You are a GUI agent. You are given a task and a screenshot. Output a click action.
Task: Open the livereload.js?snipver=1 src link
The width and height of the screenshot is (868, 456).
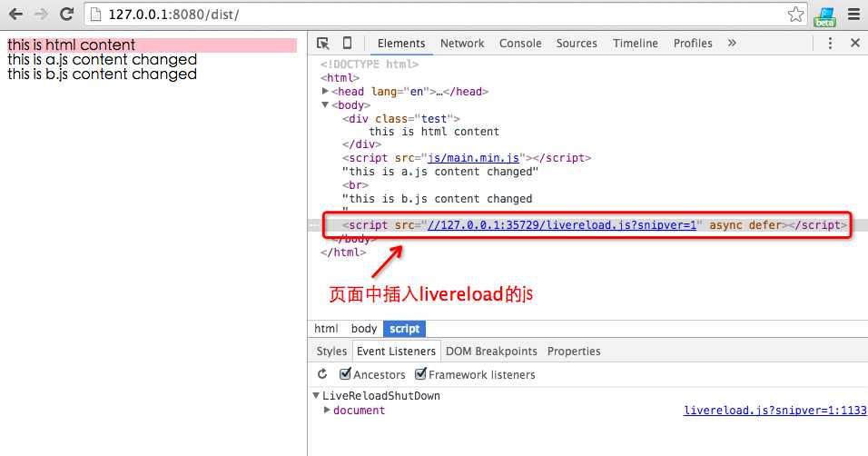pos(561,225)
